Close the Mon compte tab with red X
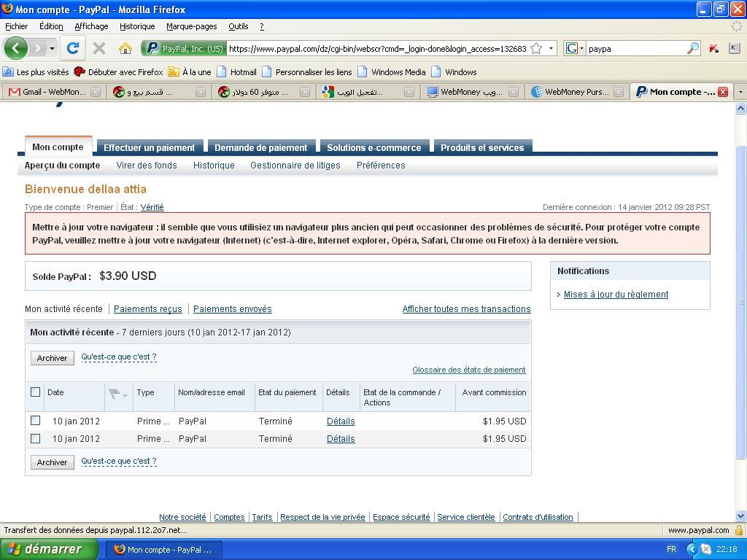 pos(723,92)
